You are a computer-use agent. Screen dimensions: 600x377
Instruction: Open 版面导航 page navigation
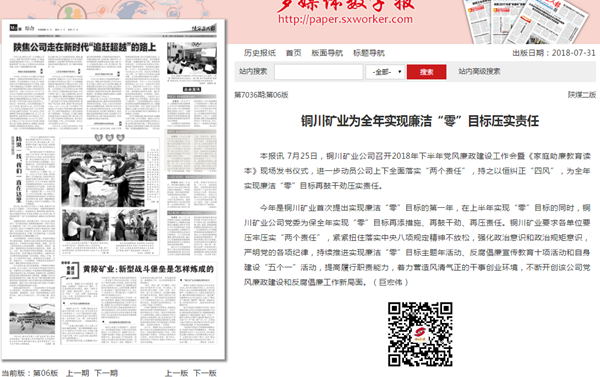(327, 53)
